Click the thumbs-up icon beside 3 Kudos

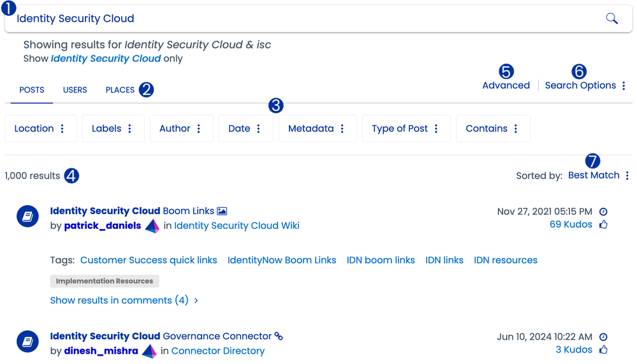[x=603, y=349]
